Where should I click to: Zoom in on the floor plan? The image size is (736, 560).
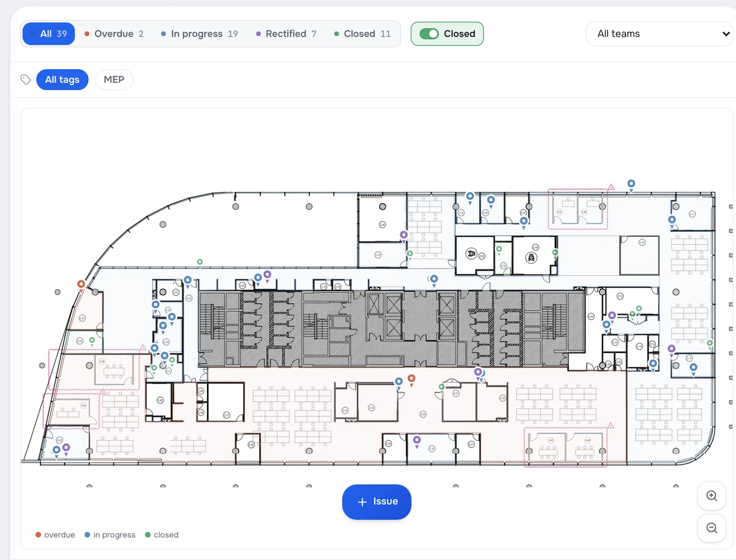click(711, 496)
